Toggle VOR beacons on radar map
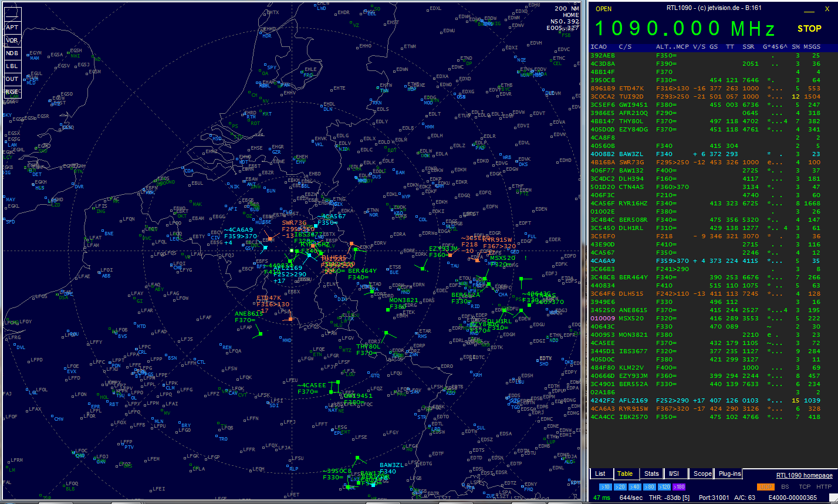The image size is (838, 504). click(12, 40)
